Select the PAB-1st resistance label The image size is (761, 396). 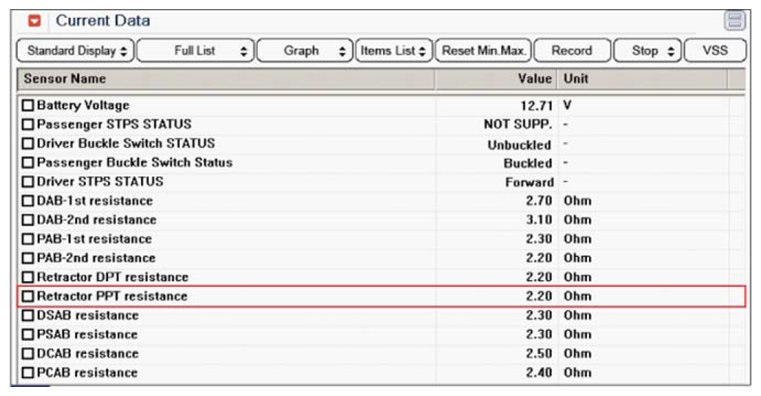[94, 239]
